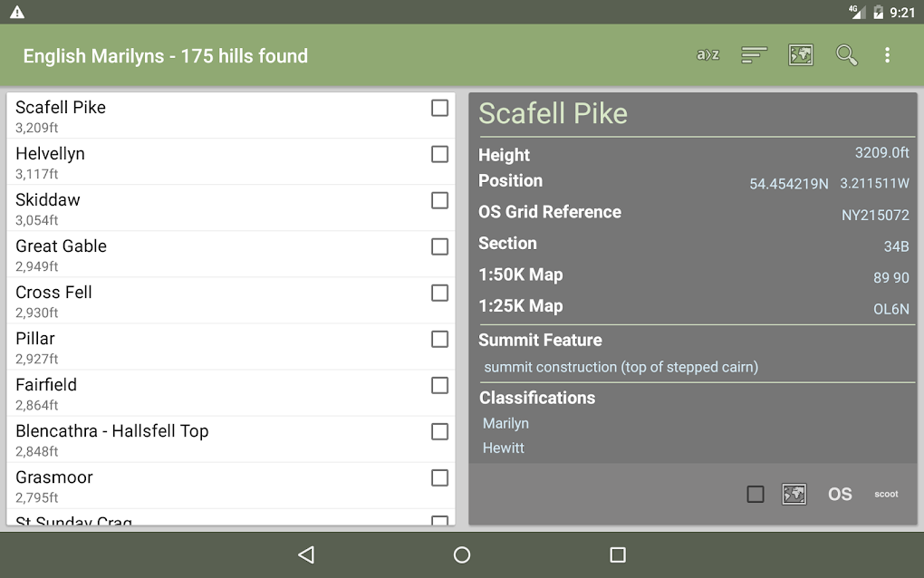Open the map view from the toolbar

pyautogui.click(x=801, y=55)
